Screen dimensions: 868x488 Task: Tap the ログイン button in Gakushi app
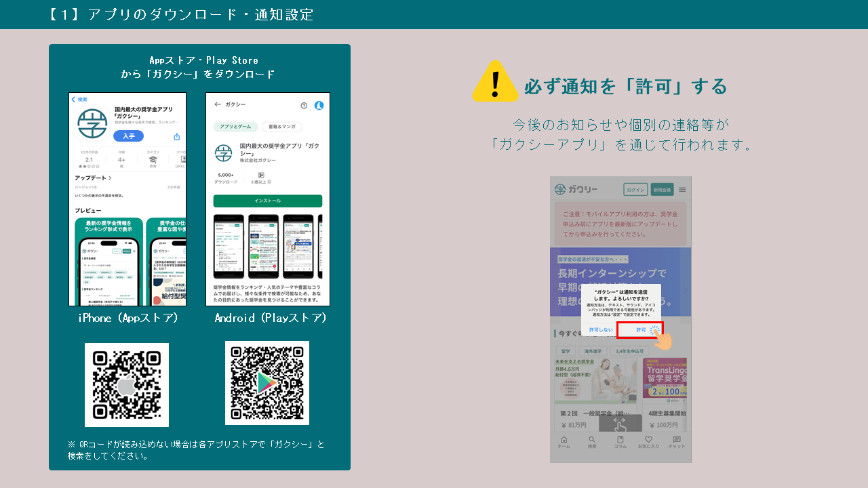635,190
